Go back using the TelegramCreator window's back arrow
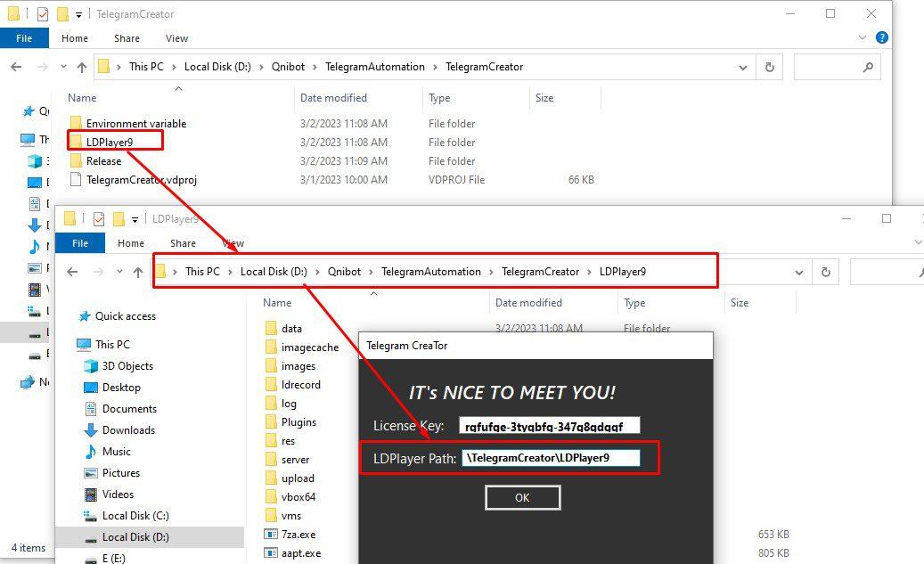Screen dimensions: 924x564 (x=17, y=67)
